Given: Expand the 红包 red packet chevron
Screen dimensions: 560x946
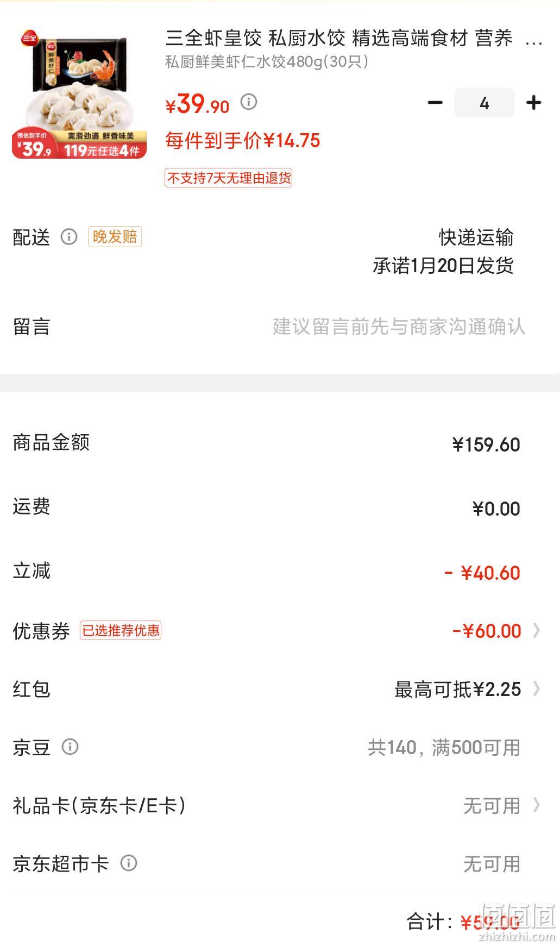Looking at the screenshot, I should (537, 688).
